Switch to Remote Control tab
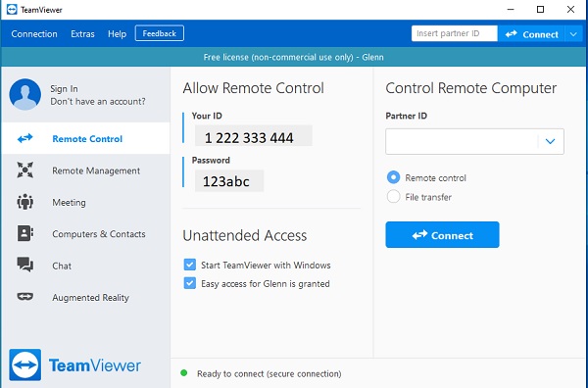This screenshot has height=388, width=588. 86,138
